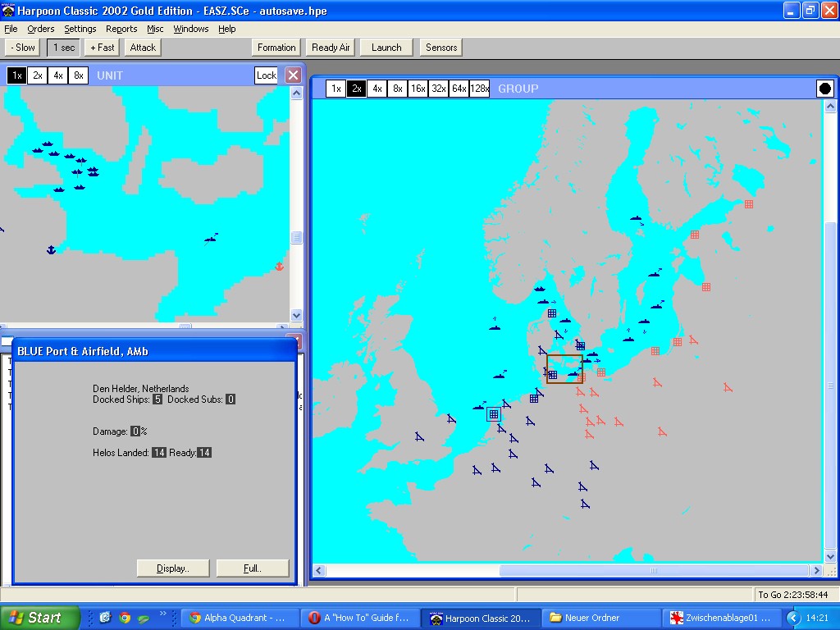Switch to A "How To" Guide Opera taskbar item

click(360, 619)
